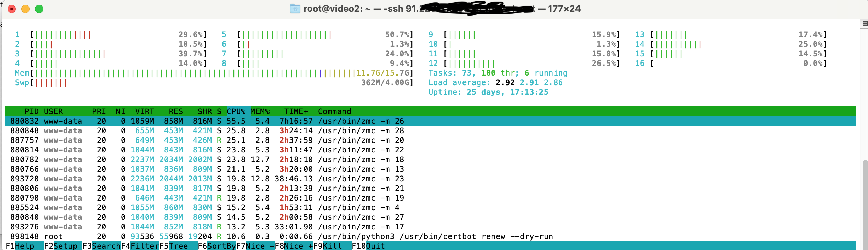
Task: Click the Load average line
Action: pyautogui.click(x=495, y=82)
